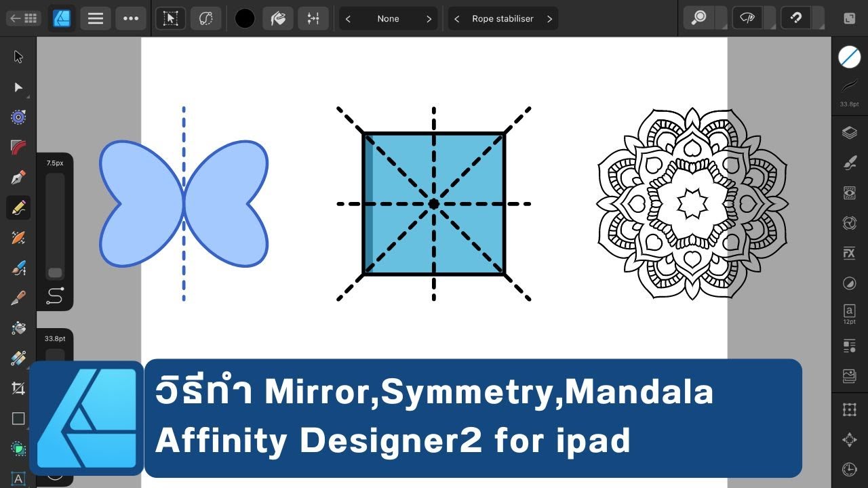This screenshot has height=488, width=868.
Task: Open the three-dots more options menu
Action: 131,18
